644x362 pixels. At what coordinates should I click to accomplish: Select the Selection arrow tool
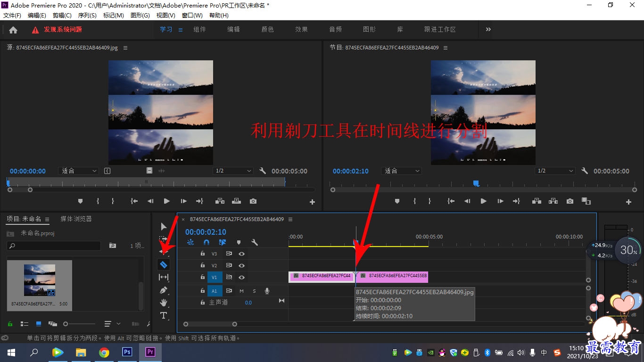pos(164,227)
